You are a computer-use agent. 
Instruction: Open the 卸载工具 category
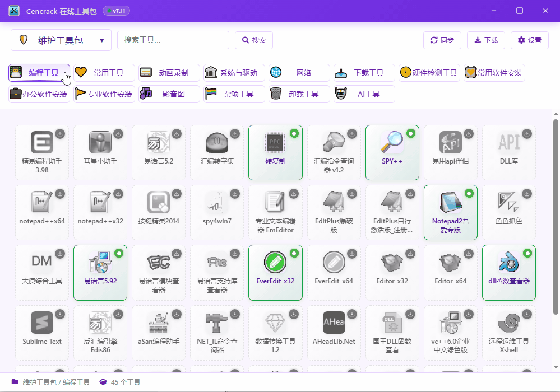click(299, 94)
